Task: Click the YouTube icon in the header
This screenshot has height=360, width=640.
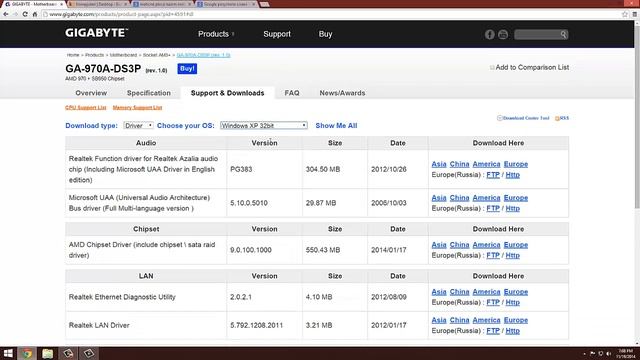Action: (503, 35)
